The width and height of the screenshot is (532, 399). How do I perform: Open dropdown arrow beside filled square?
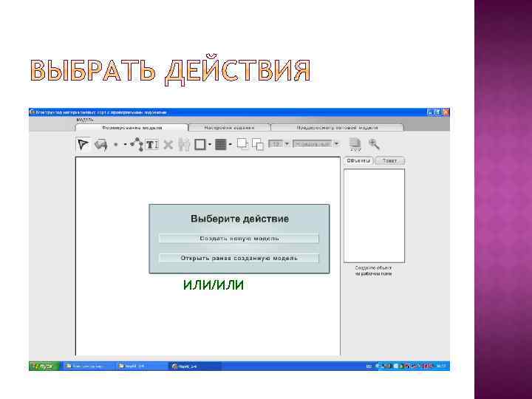[x=231, y=145]
